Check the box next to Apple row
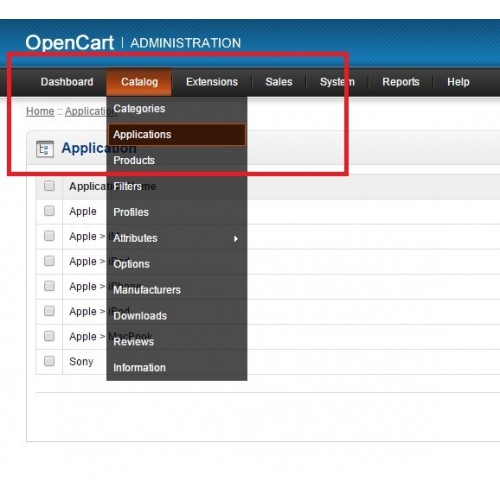500x500 pixels. click(49, 211)
